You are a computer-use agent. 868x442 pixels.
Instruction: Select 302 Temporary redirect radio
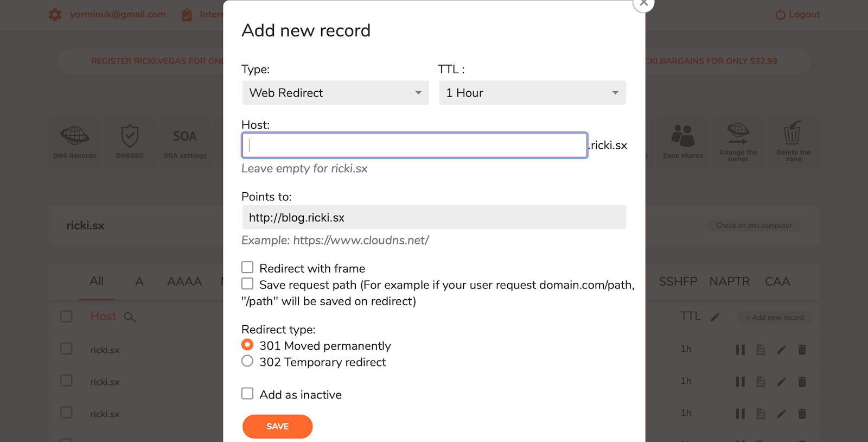point(247,361)
